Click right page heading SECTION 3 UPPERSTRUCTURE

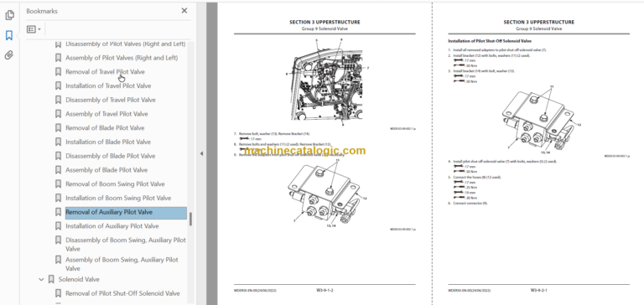tap(539, 22)
